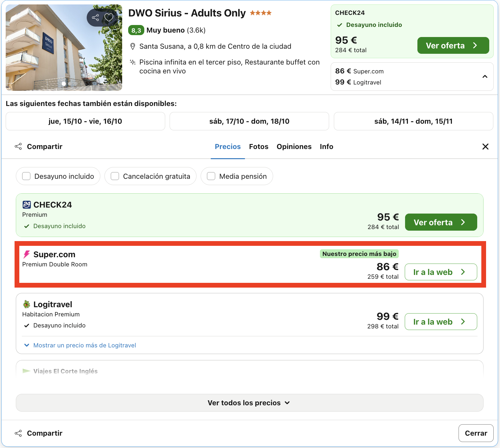Switch to the Precios tab

pyautogui.click(x=228, y=146)
